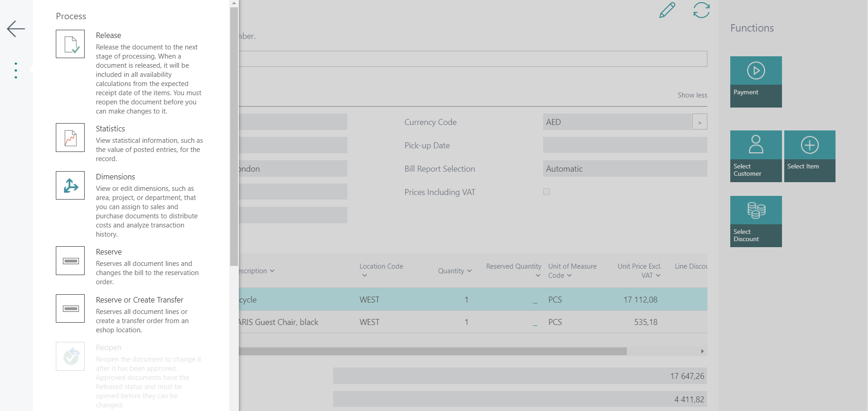868x411 pixels.
Task: Click PCS unit in the highlighted row
Action: (x=555, y=300)
